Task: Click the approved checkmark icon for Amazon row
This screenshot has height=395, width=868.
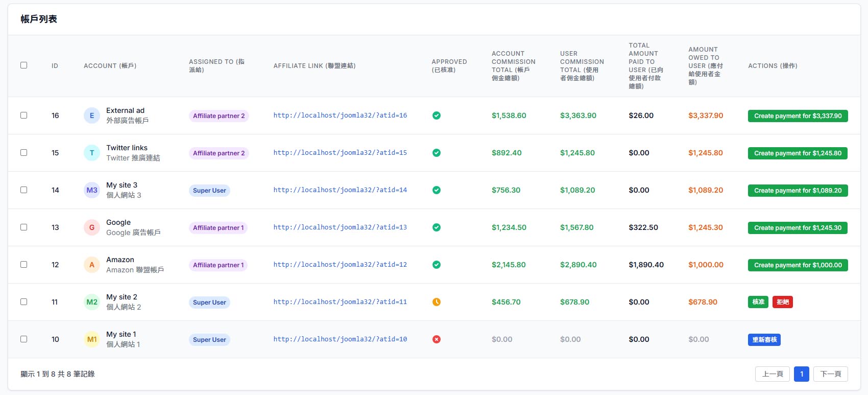Action: 437,265
